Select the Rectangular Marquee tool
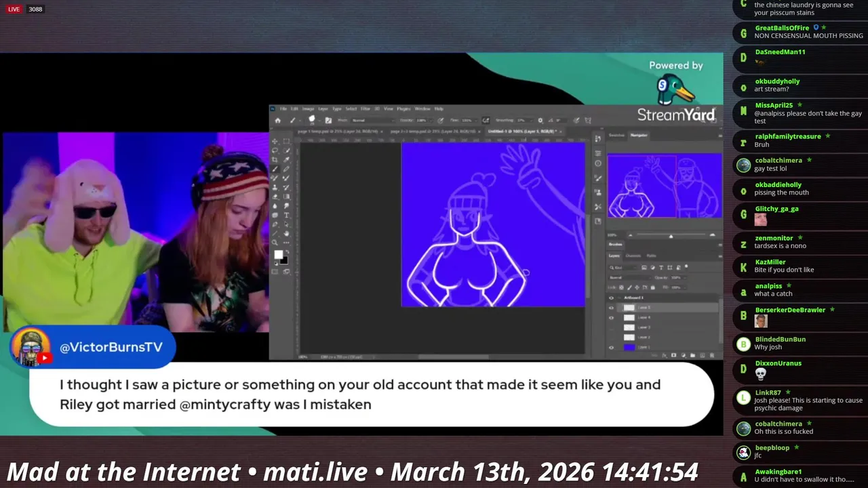The height and width of the screenshot is (488, 868). [286, 142]
